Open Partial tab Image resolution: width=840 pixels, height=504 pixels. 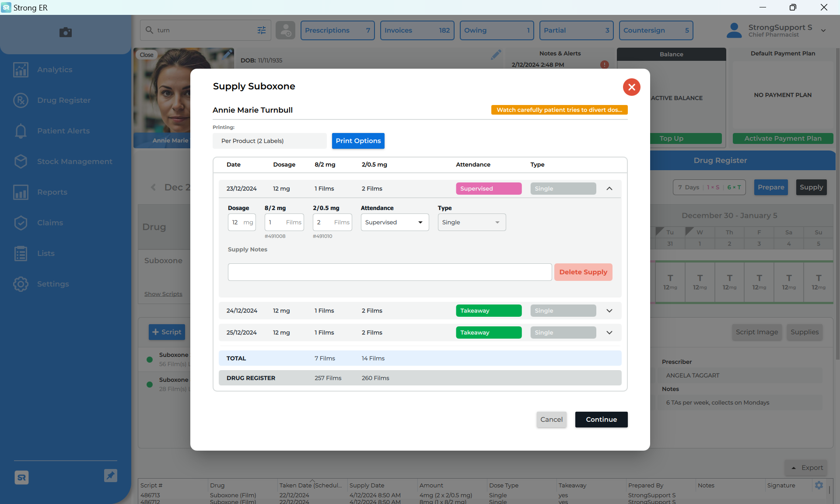[x=576, y=30]
